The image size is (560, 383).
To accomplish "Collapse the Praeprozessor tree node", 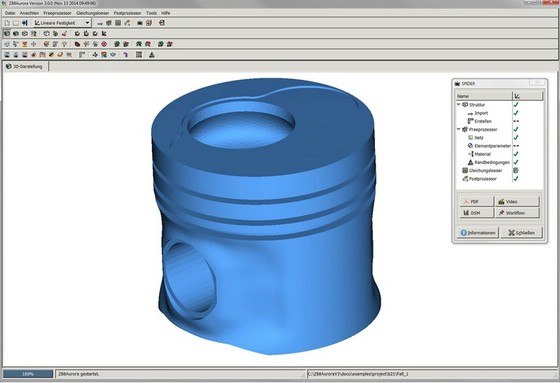I will coord(459,129).
